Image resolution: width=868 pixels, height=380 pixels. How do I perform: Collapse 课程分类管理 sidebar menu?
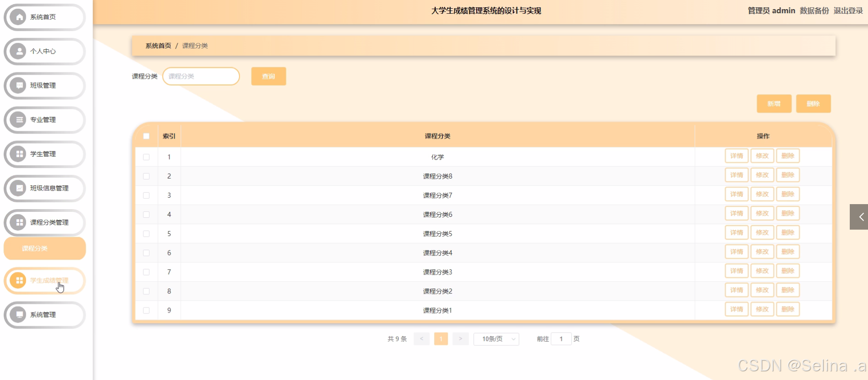(x=45, y=222)
